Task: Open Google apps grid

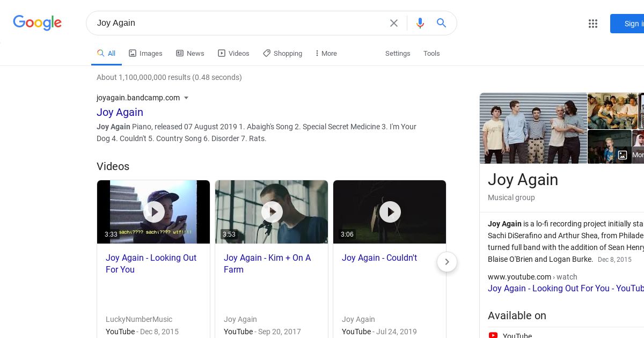Action: pyautogui.click(x=593, y=24)
